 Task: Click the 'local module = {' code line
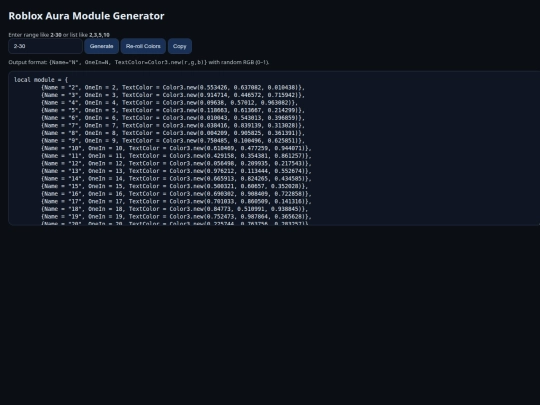[41, 80]
